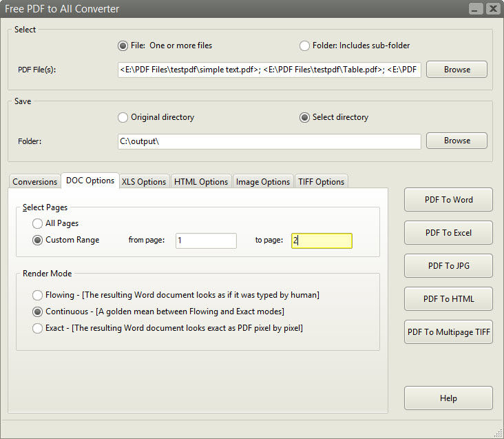Minimize the Free PDF to All Converter window
504x439 pixels.
[x=476, y=9]
